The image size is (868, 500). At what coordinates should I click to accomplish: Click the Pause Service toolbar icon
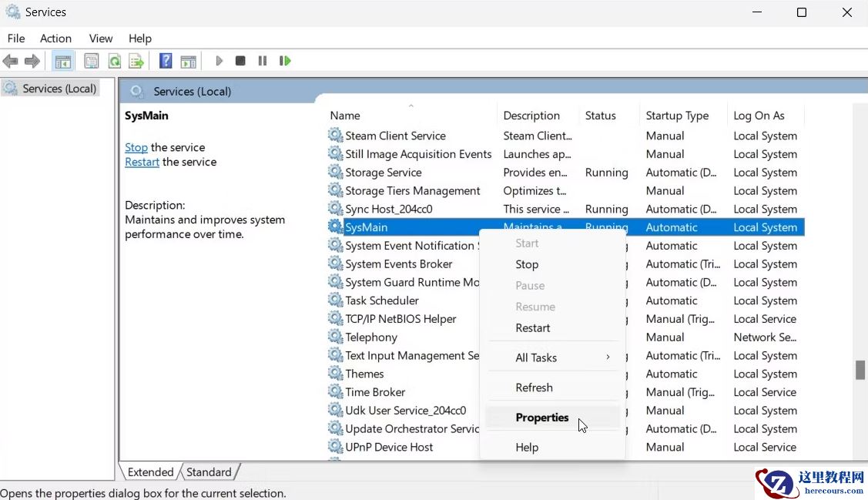coord(263,60)
